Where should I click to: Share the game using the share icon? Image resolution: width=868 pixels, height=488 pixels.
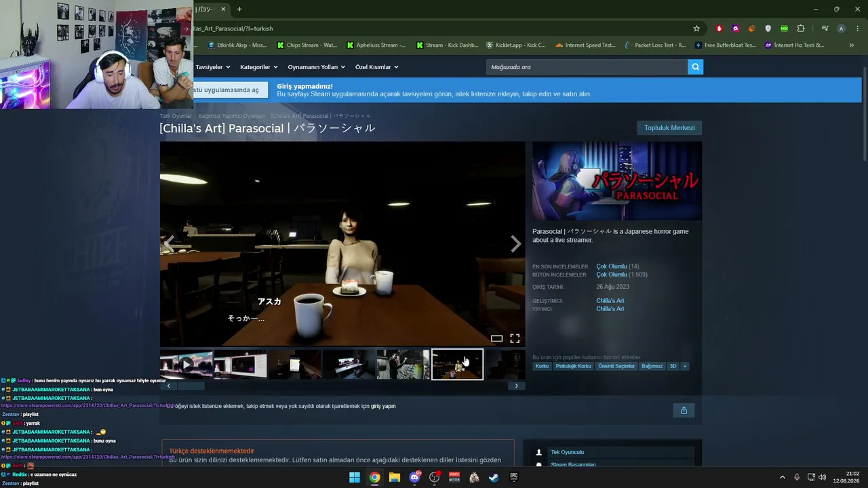[684, 410]
